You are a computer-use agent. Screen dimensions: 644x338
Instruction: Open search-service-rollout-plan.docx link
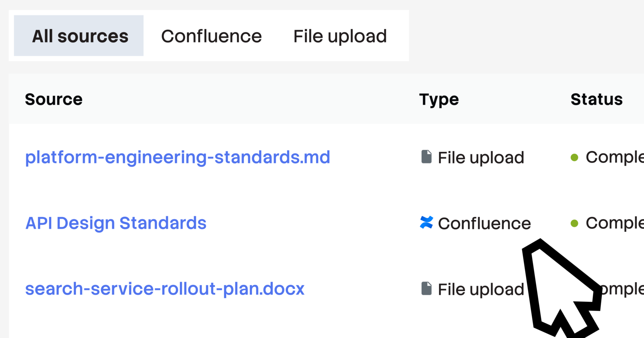[165, 289]
